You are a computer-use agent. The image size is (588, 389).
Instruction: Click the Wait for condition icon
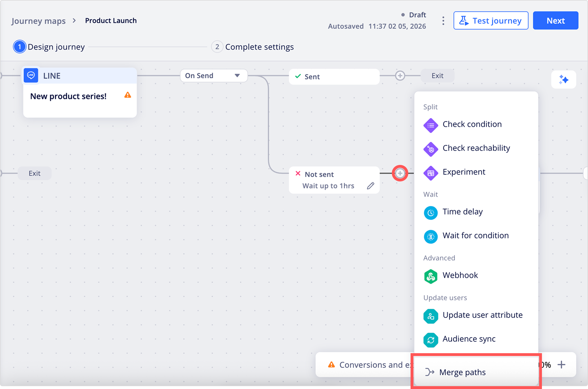point(430,237)
